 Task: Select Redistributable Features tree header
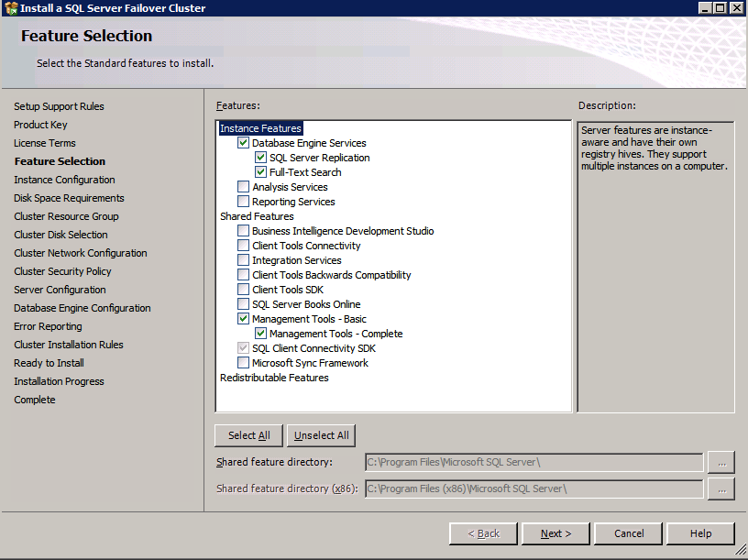[274, 378]
